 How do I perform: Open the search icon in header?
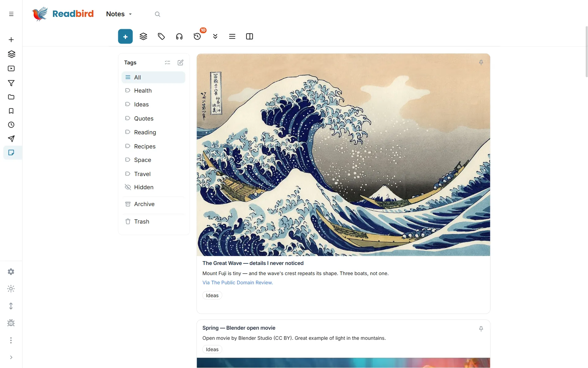[x=157, y=14]
